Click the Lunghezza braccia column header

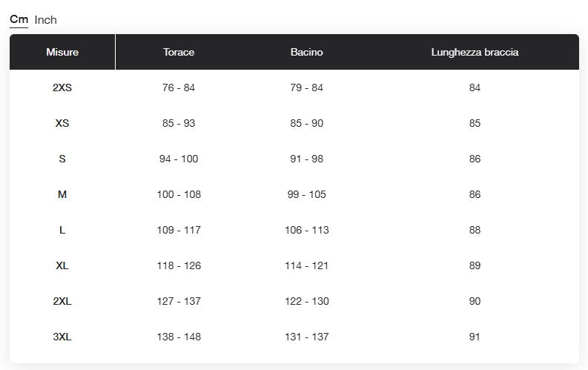(475, 52)
